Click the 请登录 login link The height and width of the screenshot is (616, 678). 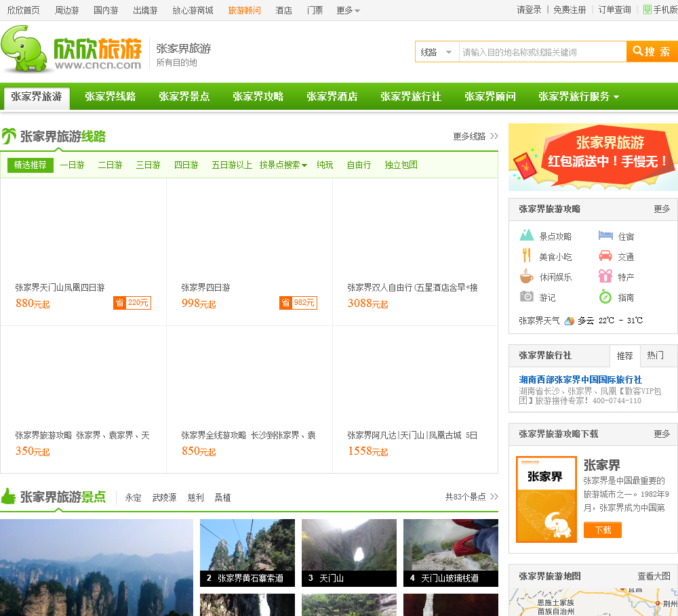pos(529,10)
